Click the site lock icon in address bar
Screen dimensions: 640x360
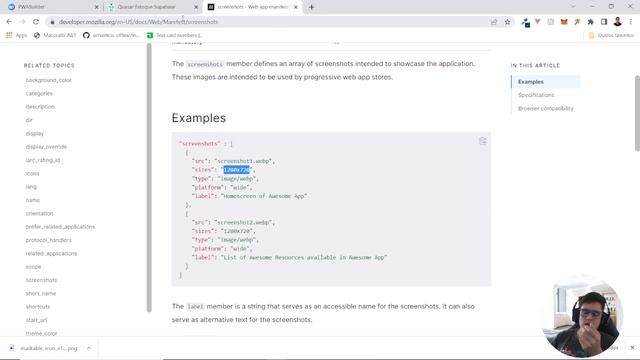[x=52, y=22]
